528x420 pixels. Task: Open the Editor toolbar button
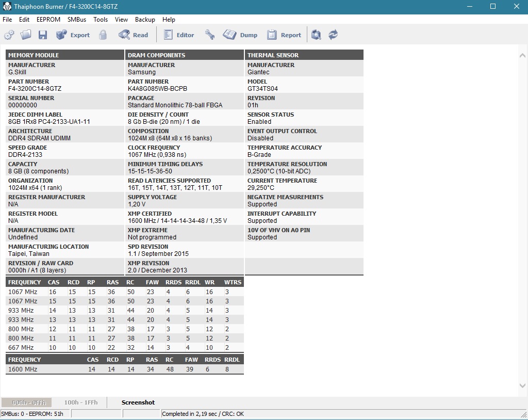coord(179,35)
